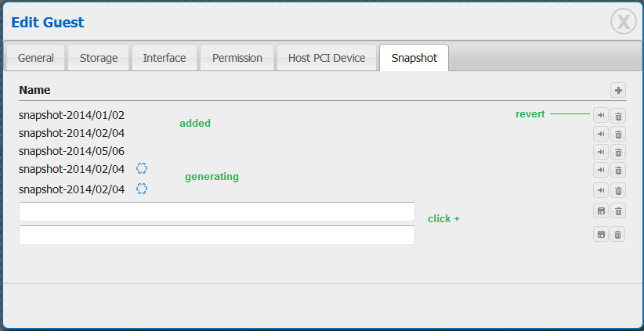Save the first empty snapshot name row
The image size is (644, 331).
click(601, 210)
